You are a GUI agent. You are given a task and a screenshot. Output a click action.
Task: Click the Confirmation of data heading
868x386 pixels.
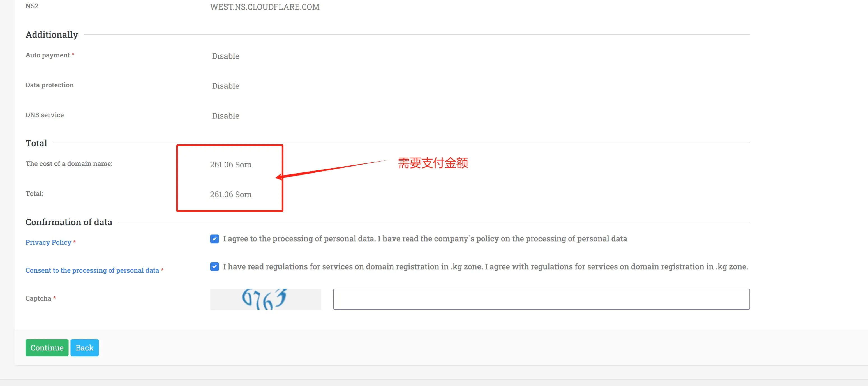pos(69,222)
